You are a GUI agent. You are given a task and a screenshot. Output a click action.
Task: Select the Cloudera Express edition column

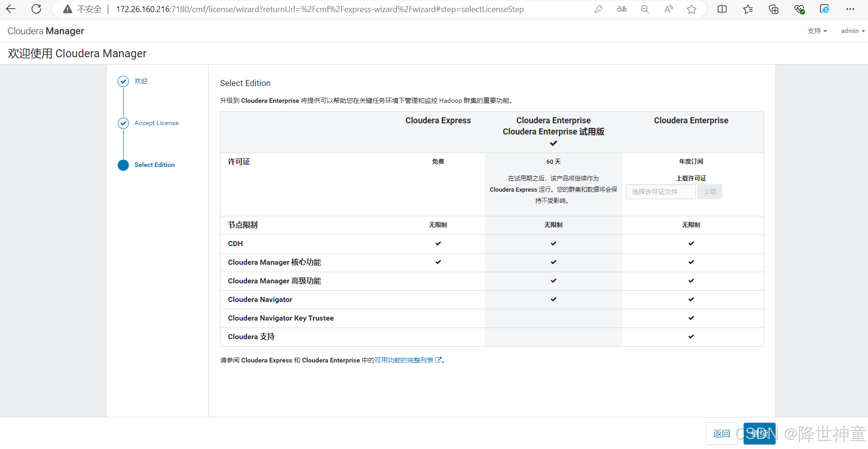[x=438, y=121]
